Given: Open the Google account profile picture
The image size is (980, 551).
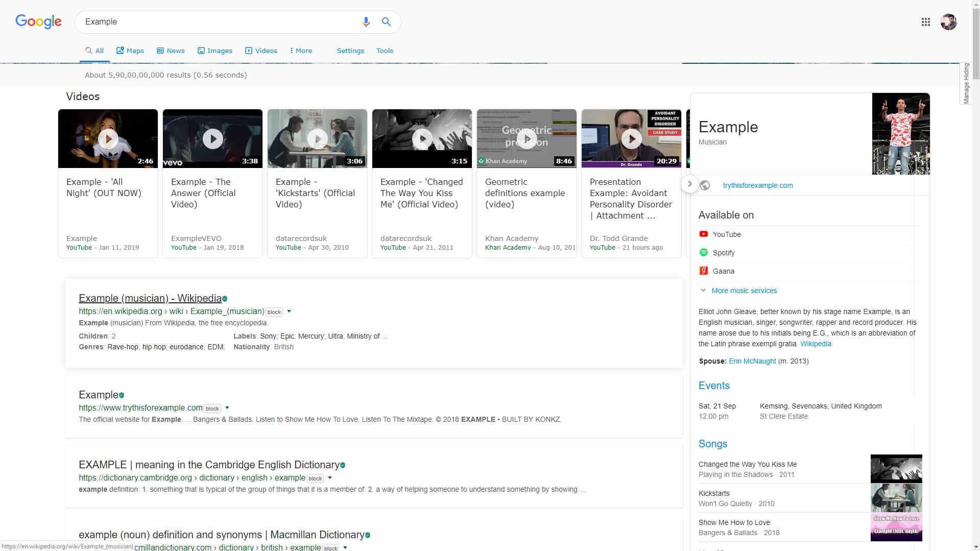Looking at the screenshot, I should (x=948, y=22).
